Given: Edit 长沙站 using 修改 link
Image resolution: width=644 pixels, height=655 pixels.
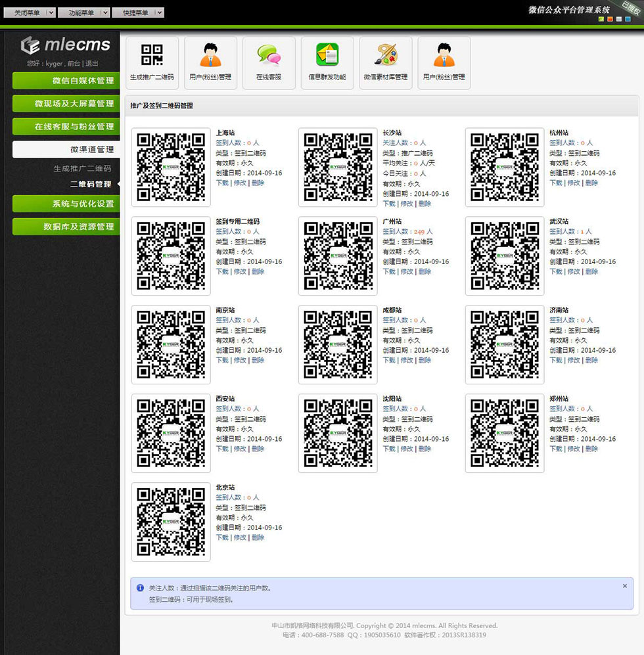Looking at the screenshot, I should click(x=407, y=204).
